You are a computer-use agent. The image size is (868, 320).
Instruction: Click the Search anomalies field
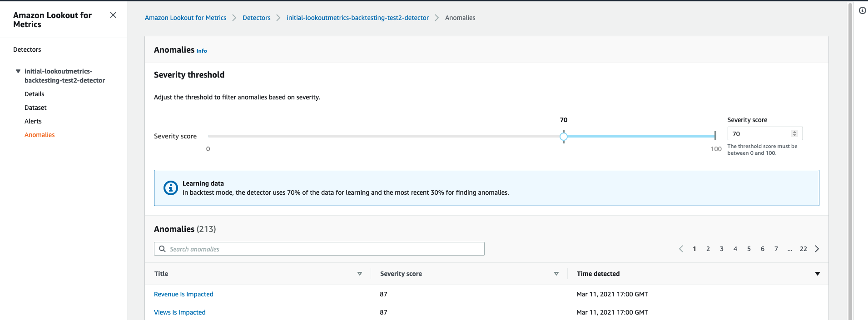tap(319, 249)
